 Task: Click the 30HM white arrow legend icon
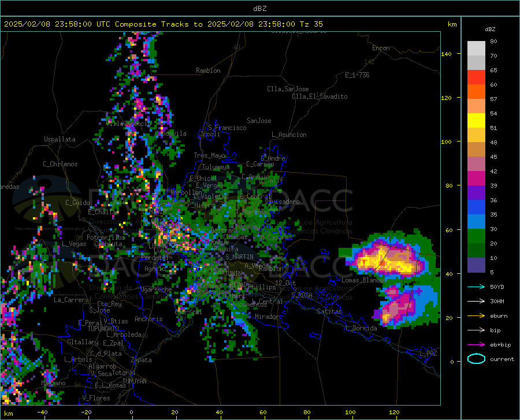point(476,301)
